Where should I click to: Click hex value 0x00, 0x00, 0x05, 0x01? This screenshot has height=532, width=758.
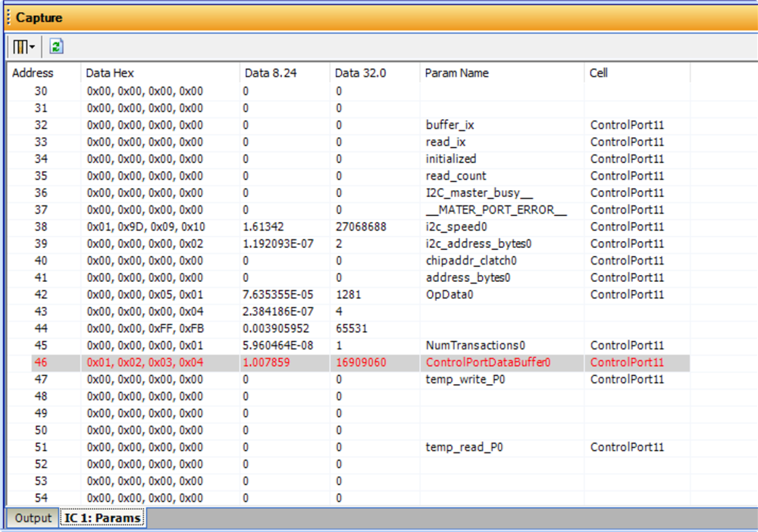coord(145,294)
